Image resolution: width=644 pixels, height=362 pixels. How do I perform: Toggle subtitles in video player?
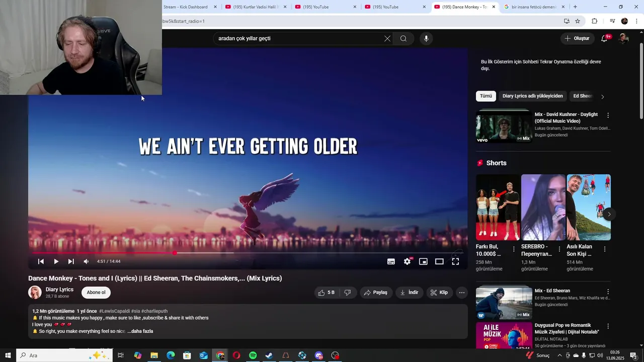click(x=391, y=261)
